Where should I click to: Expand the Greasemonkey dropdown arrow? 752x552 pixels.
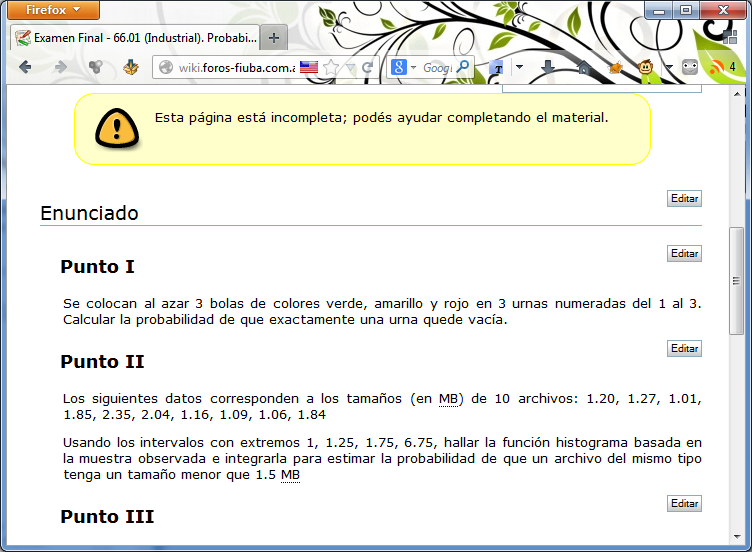coord(667,68)
